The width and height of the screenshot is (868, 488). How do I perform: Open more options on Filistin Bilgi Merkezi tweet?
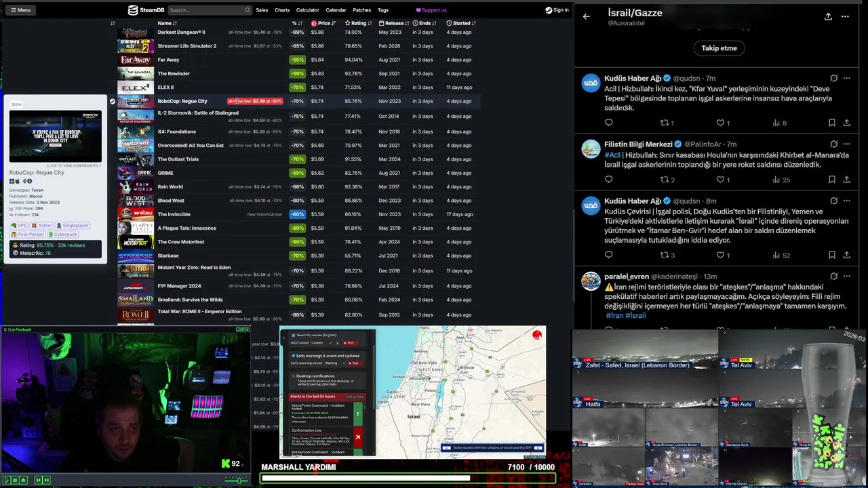tap(846, 144)
